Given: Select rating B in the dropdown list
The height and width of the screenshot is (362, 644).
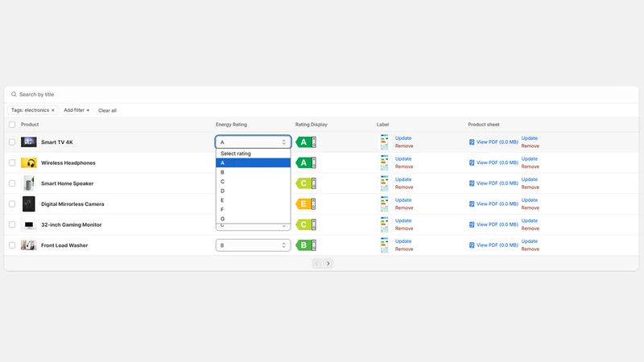Looking at the screenshot, I should click(x=253, y=172).
